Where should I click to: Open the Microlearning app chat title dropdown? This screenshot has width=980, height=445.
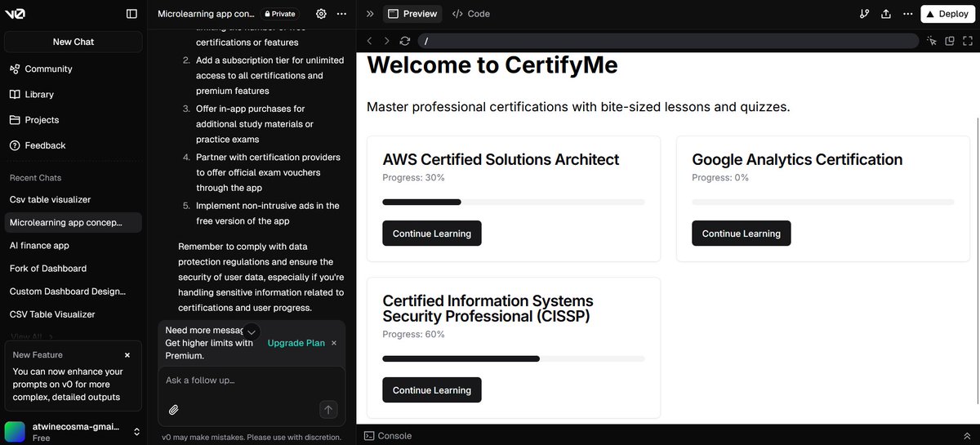coord(206,14)
